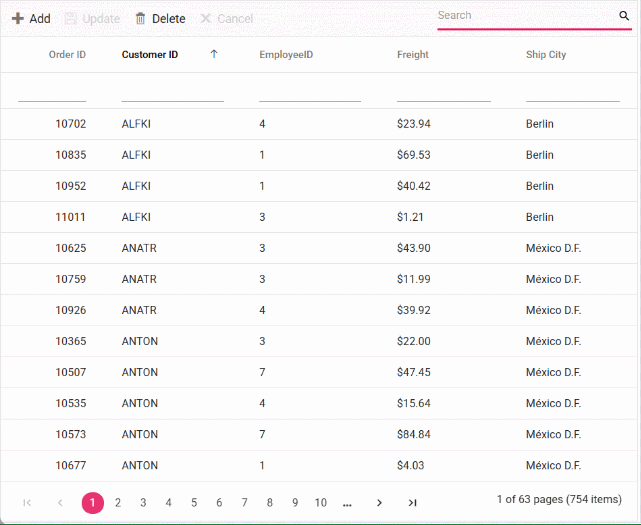The height and width of the screenshot is (525, 641).
Task: Select page 2 in the pager
Action: point(118,503)
